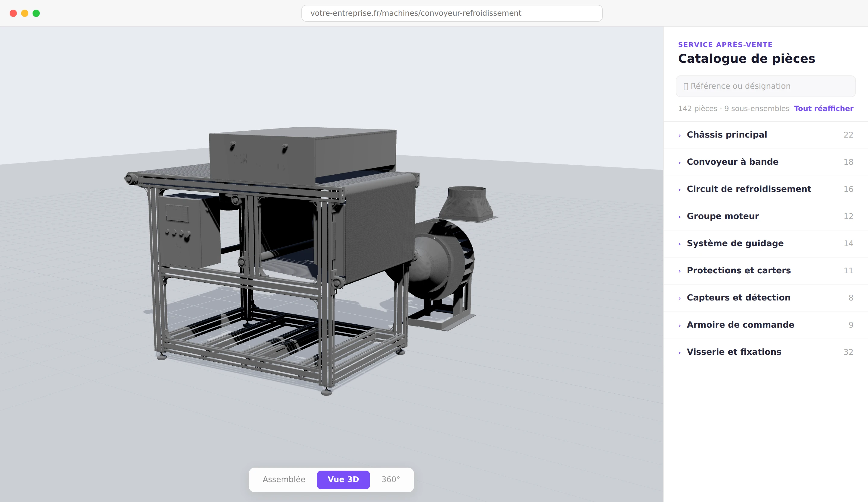Screen dimensions: 868x502
Task: Select the Vue 3D mode
Action: (343, 480)
